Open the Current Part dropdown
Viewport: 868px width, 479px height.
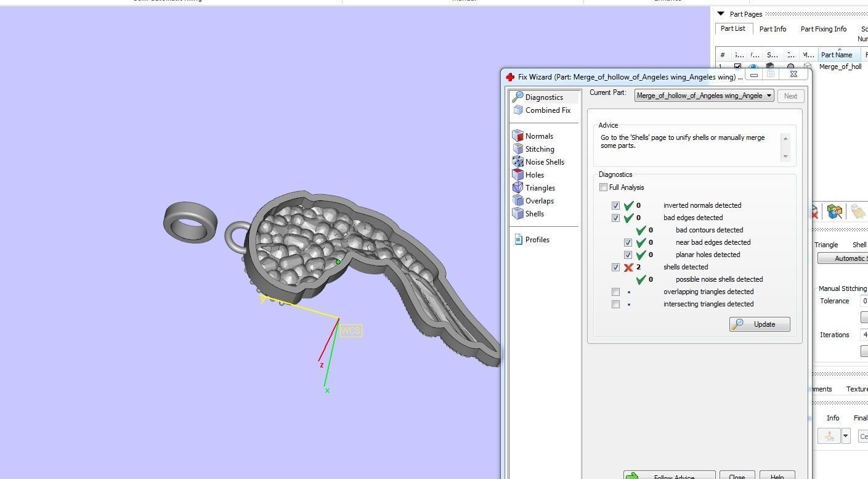pos(704,96)
